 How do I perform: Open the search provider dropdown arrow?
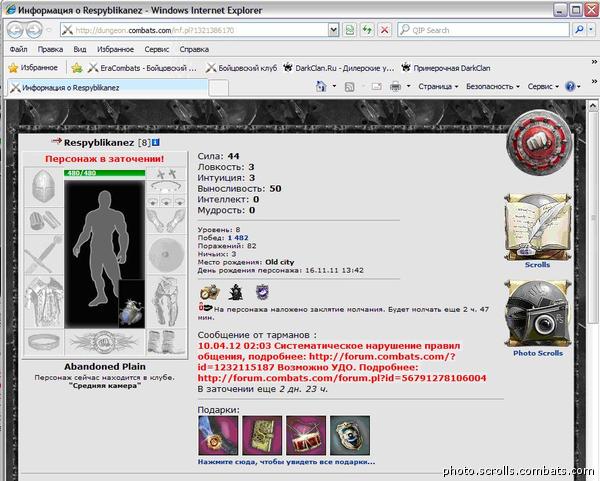[x=592, y=29]
